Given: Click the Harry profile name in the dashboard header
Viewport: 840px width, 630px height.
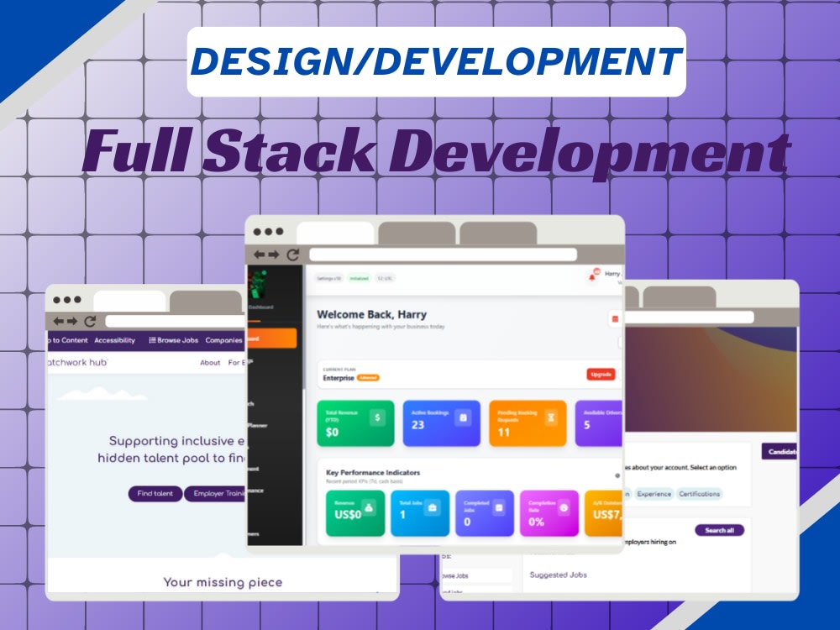Looking at the screenshot, I should point(612,274).
